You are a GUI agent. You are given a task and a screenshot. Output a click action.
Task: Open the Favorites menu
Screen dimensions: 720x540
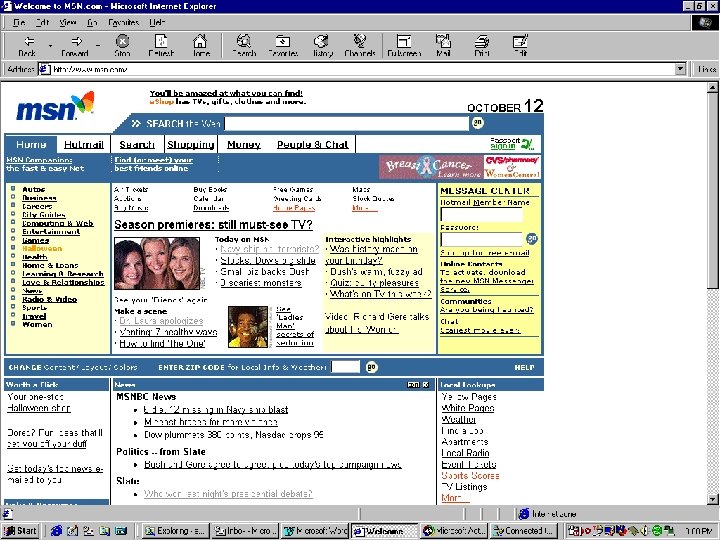[x=124, y=22]
